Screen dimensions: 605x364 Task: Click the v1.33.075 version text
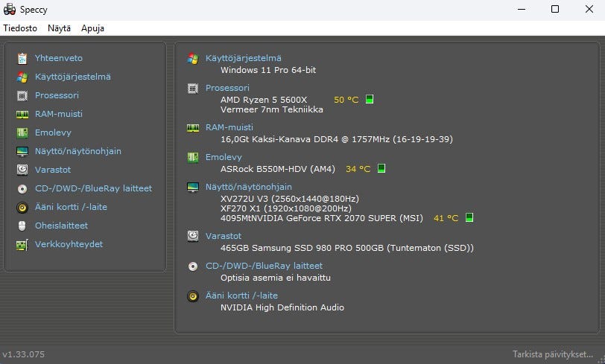coord(24,354)
